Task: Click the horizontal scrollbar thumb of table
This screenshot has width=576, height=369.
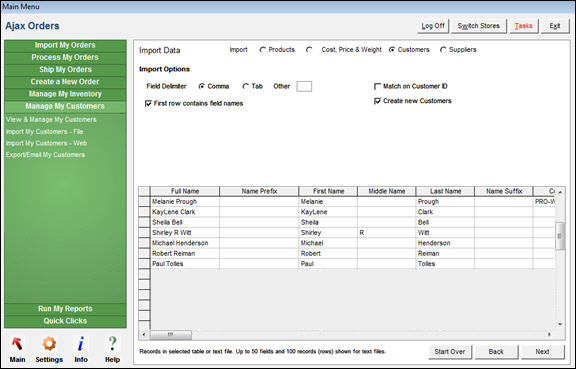Action: pyautogui.click(x=171, y=334)
